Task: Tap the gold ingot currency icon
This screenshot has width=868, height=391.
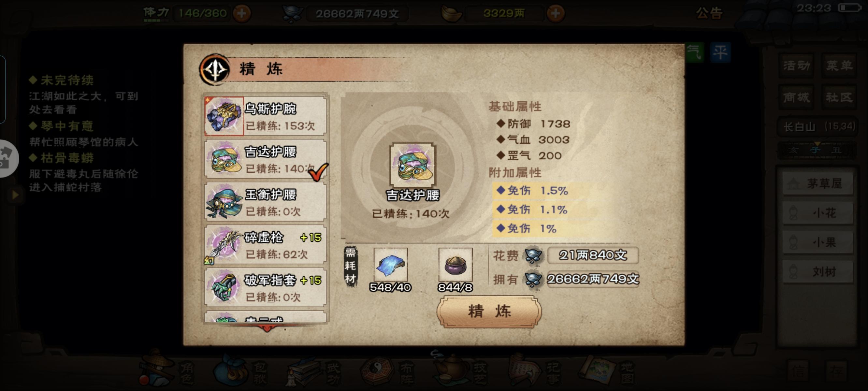Action: (x=452, y=13)
